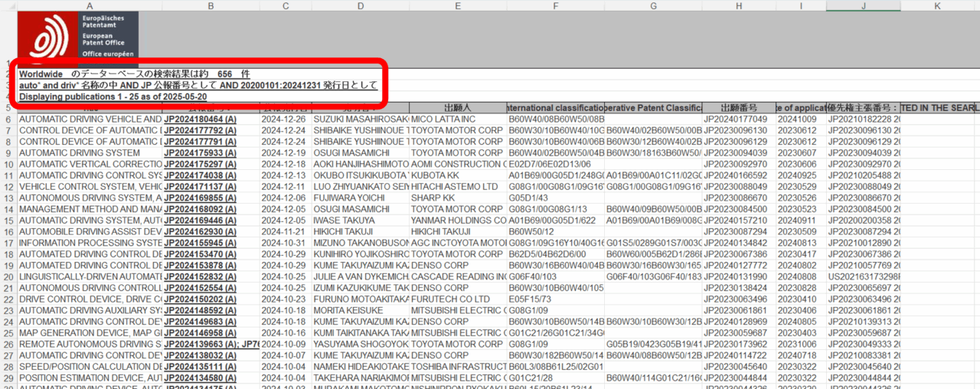The height and width of the screenshot is (389, 980).
Task: Click the Displaying publications 1 - 25 cell
Action: tap(113, 96)
